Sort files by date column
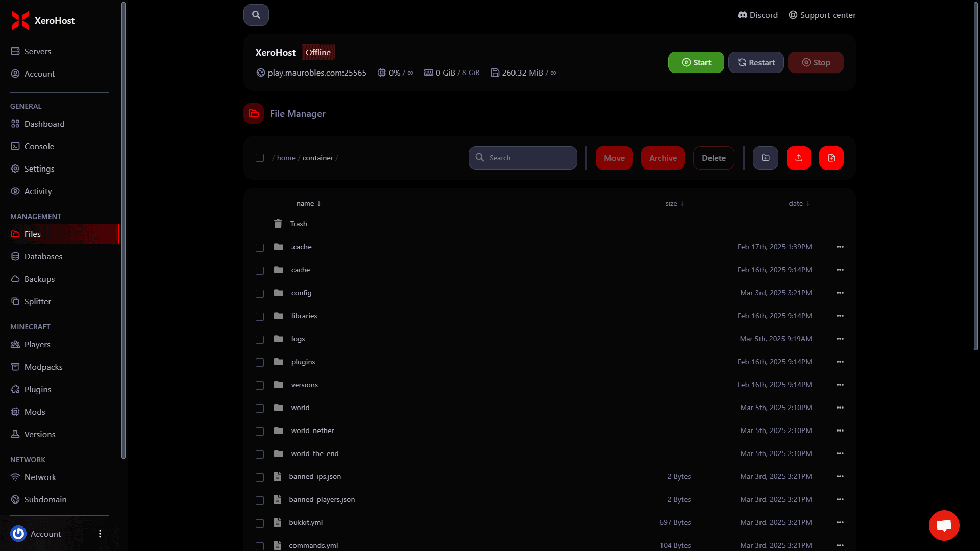 799,203
